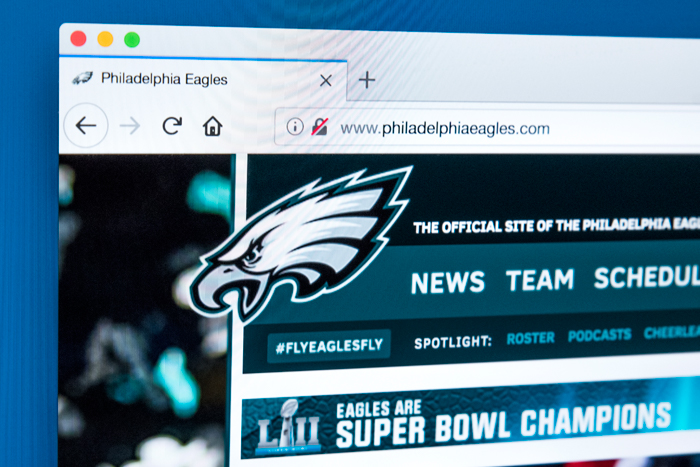The width and height of the screenshot is (700, 467).
Task: Click the large Eagles head logo
Action: [301, 243]
